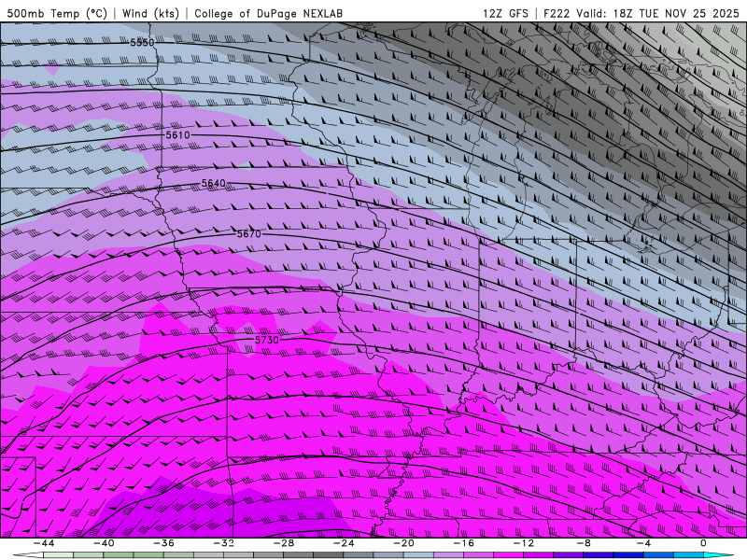Click the 0 color scale label

[x=703, y=543]
